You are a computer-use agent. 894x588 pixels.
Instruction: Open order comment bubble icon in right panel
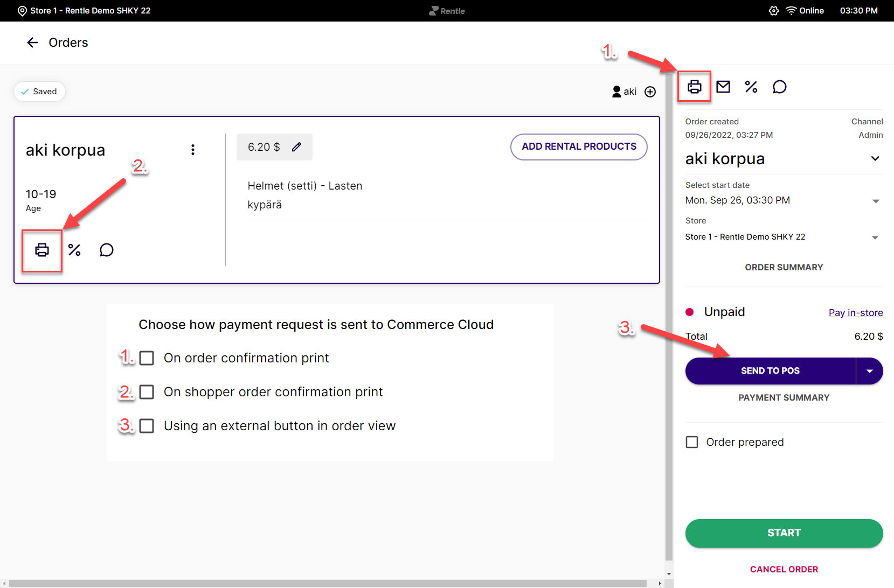click(x=779, y=87)
